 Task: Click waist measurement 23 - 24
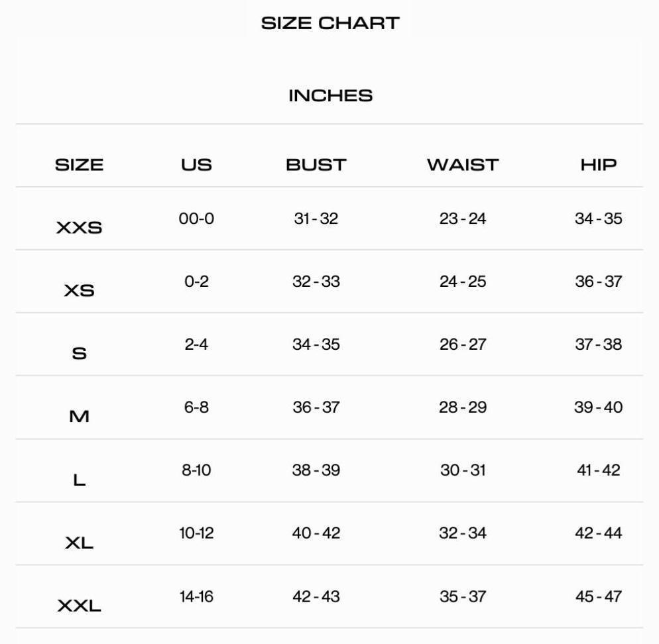[463, 219]
